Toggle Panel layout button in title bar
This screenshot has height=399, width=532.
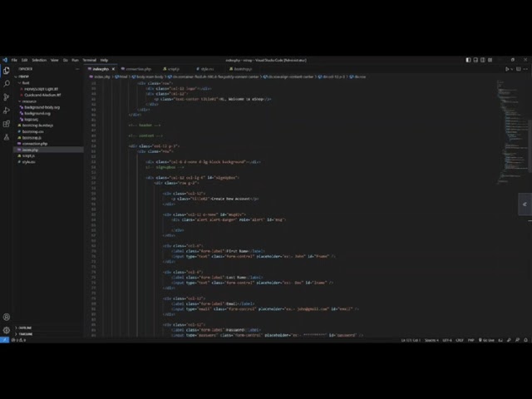coord(475,60)
